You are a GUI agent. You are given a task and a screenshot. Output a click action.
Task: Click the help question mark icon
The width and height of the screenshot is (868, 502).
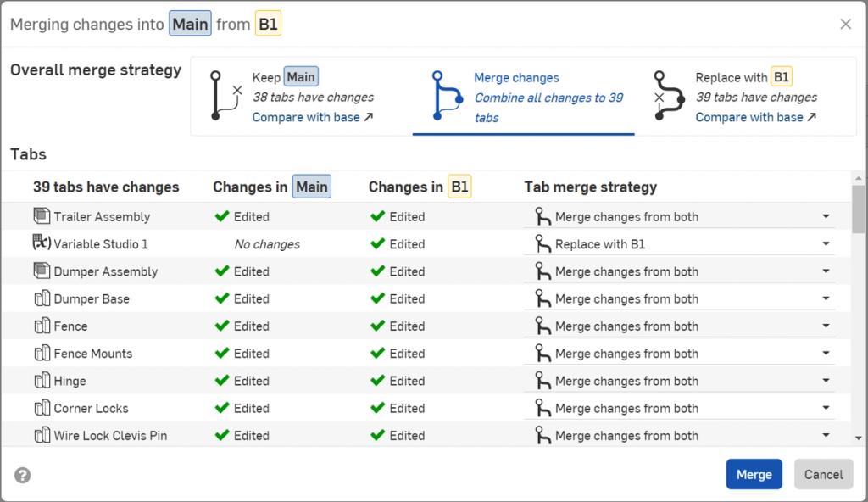point(22,475)
